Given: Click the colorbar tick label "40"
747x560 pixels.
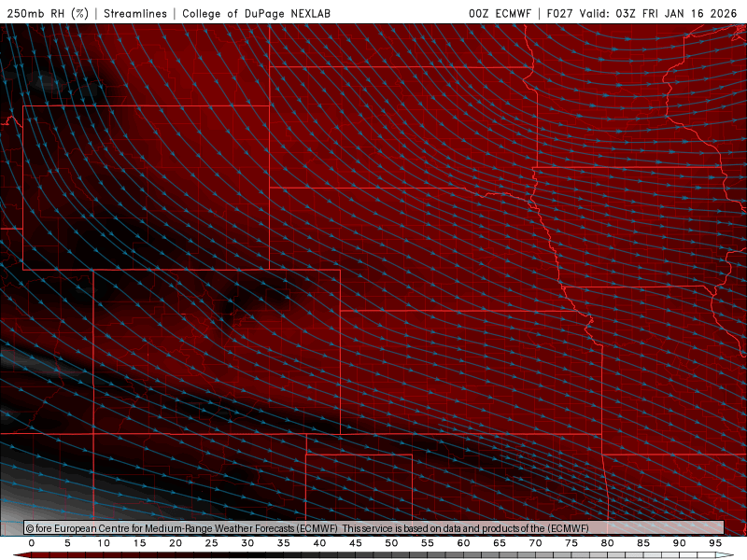Looking at the screenshot, I should point(319,543).
